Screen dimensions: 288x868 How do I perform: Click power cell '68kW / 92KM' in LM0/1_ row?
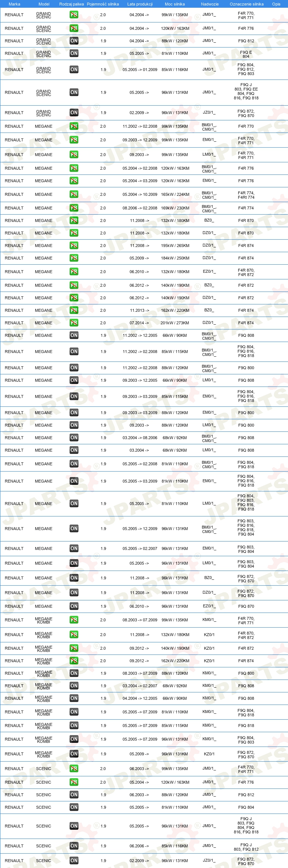point(175,450)
